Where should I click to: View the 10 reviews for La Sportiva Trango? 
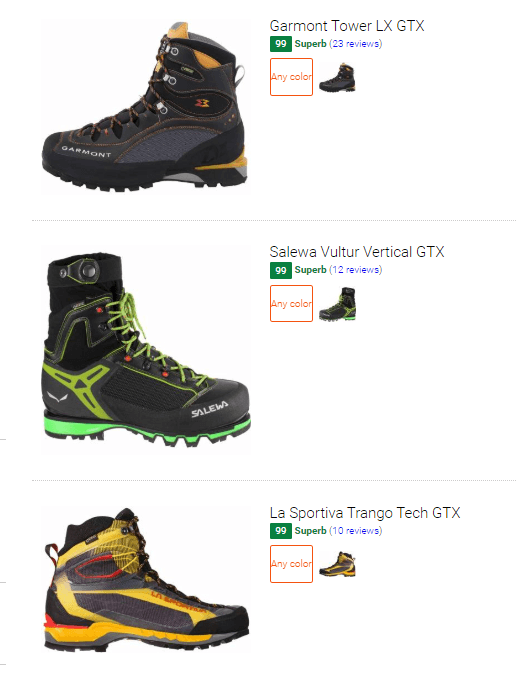[x=355, y=531]
